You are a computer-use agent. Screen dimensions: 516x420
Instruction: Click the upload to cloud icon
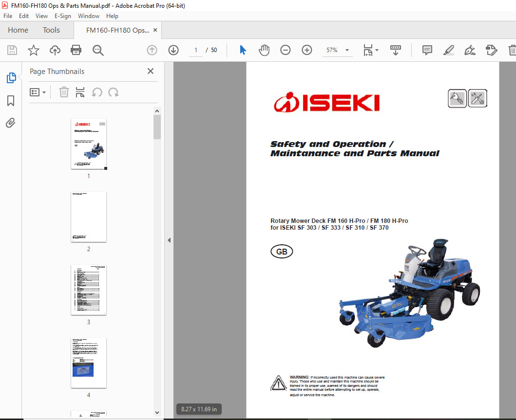click(55, 50)
